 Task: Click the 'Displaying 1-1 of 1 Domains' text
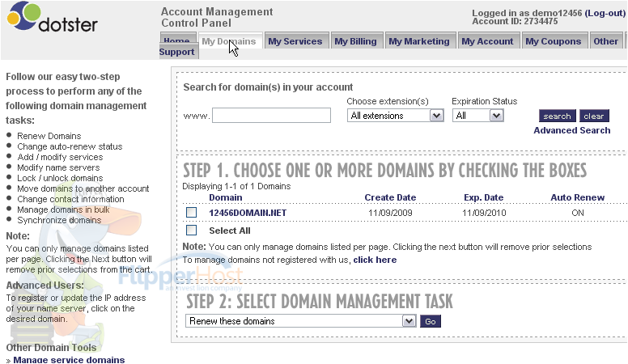[236, 186]
